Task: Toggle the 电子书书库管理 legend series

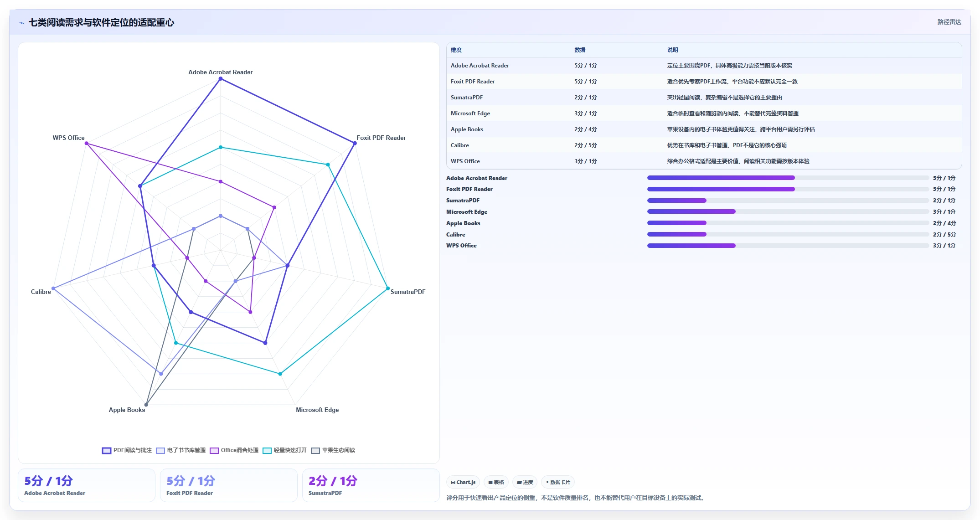Action: click(181, 450)
